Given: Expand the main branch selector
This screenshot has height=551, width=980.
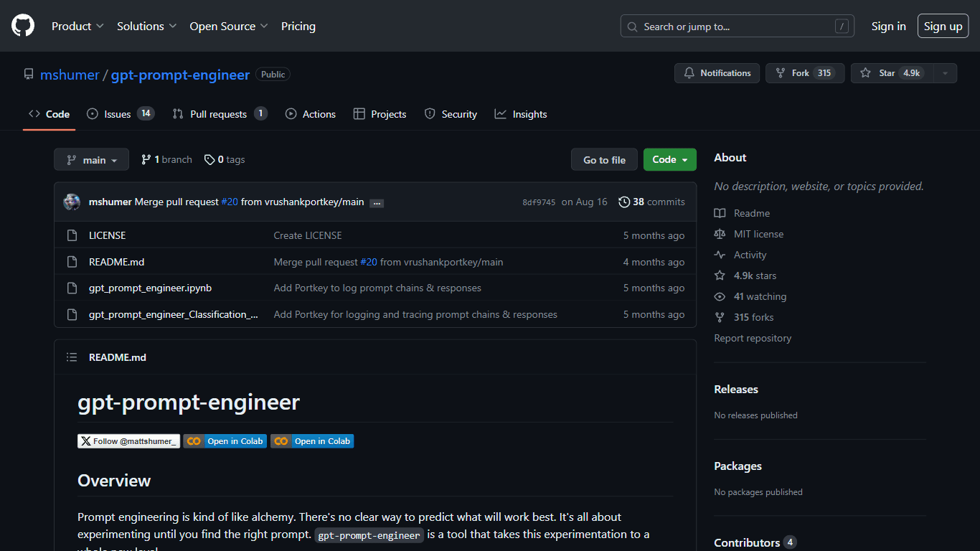Looking at the screenshot, I should click(x=92, y=159).
